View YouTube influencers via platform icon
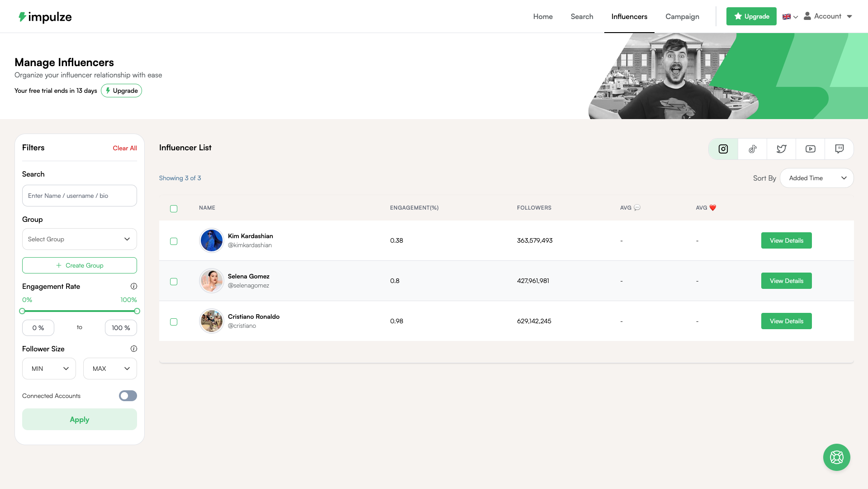The image size is (868, 489). (810, 149)
